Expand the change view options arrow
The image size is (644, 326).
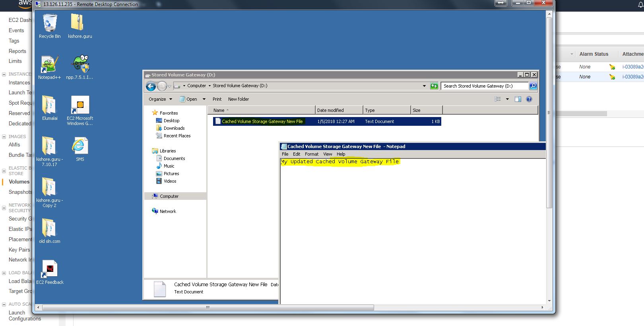(x=507, y=99)
